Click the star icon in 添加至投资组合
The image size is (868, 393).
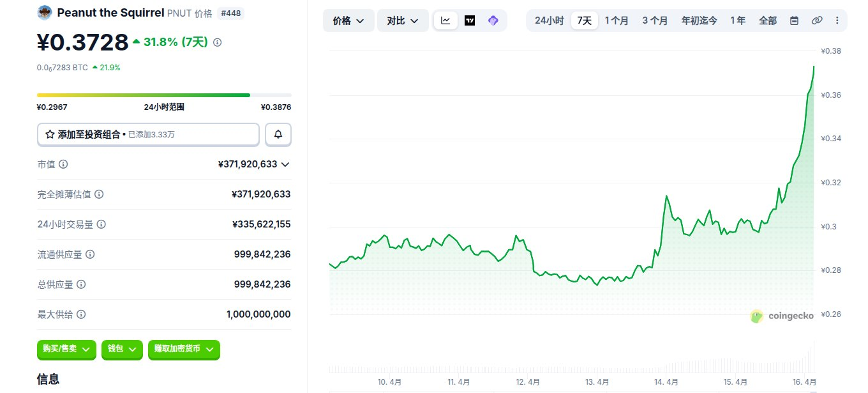click(x=50, y=135)
